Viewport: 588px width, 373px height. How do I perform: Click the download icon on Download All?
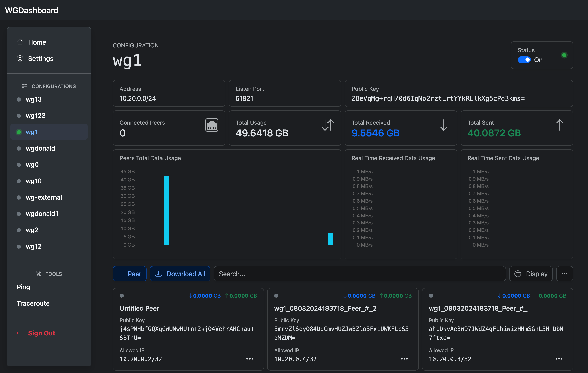pos(158,274)
